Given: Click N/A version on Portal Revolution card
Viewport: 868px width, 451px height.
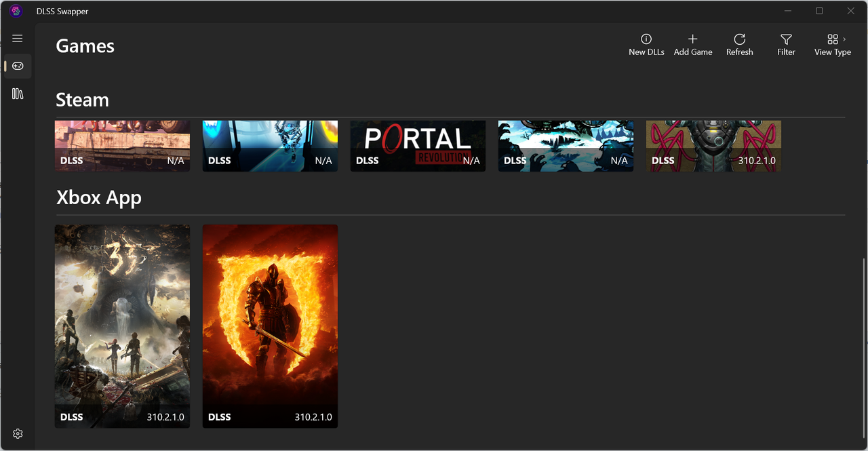Looking at the screenshot, I should coord(471,161).
